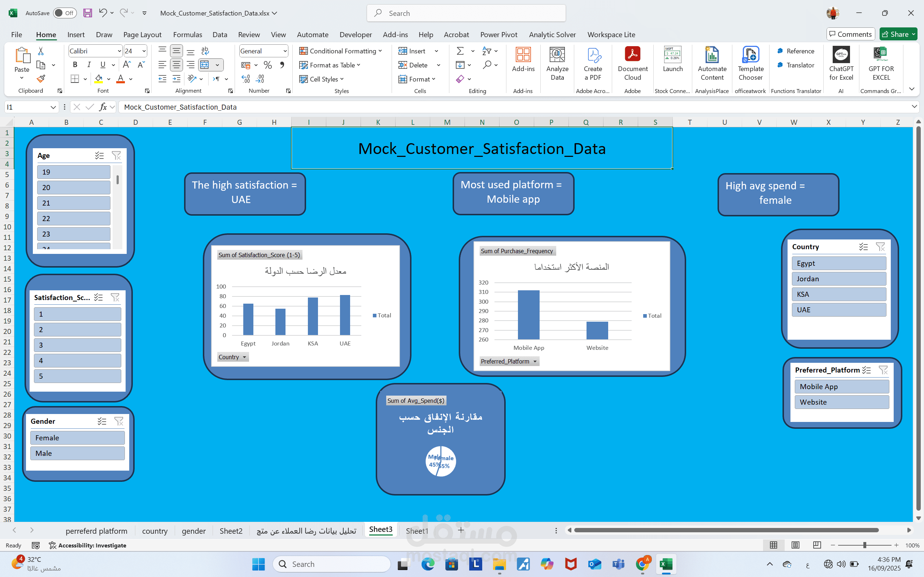
Task: Click the Format Painter icon
Action: (x=41, y=79)
